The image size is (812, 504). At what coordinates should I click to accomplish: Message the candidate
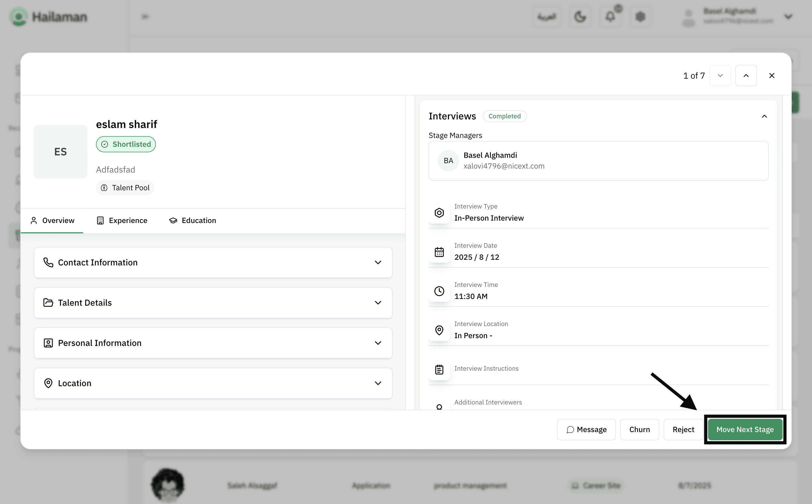tap(586, 429)
